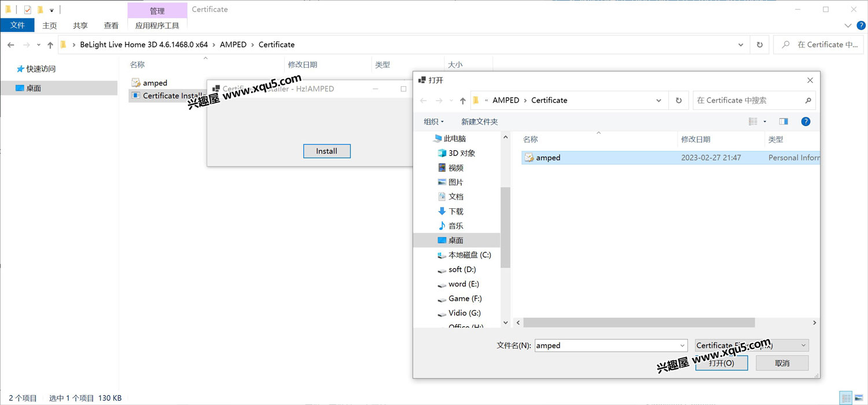This screenshot has height=405, width=868.
Task: Switch main Explorer to details view icon
Action: point(847,398)
